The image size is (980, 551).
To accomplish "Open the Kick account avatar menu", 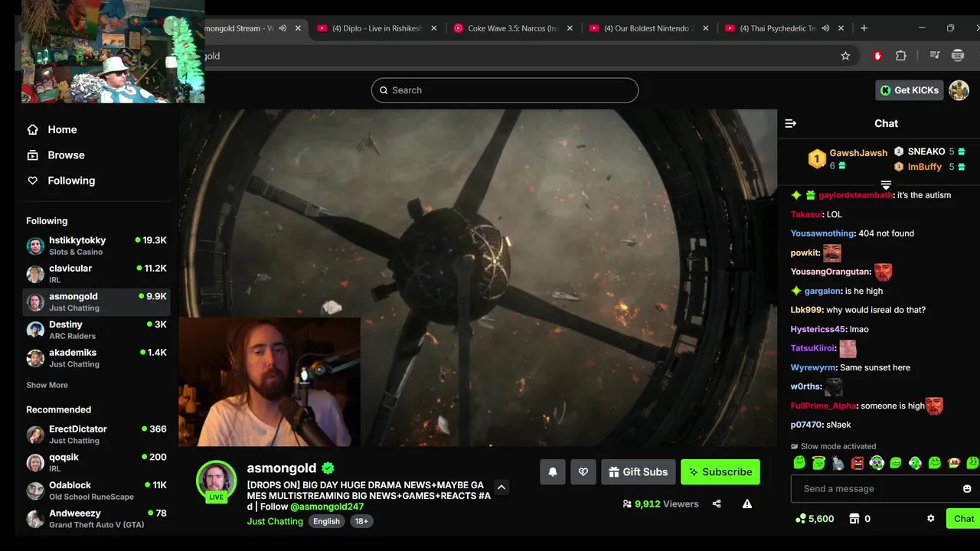I will [959, 90].
